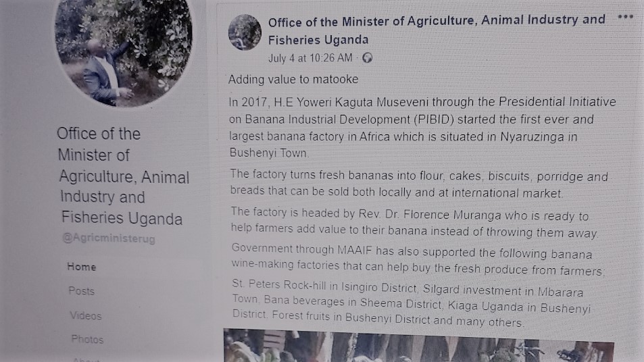Screen dimensions: 644x362
Task: Open the Home tab in sidebar
Action: pyautogui.click(x=82, y=267)
